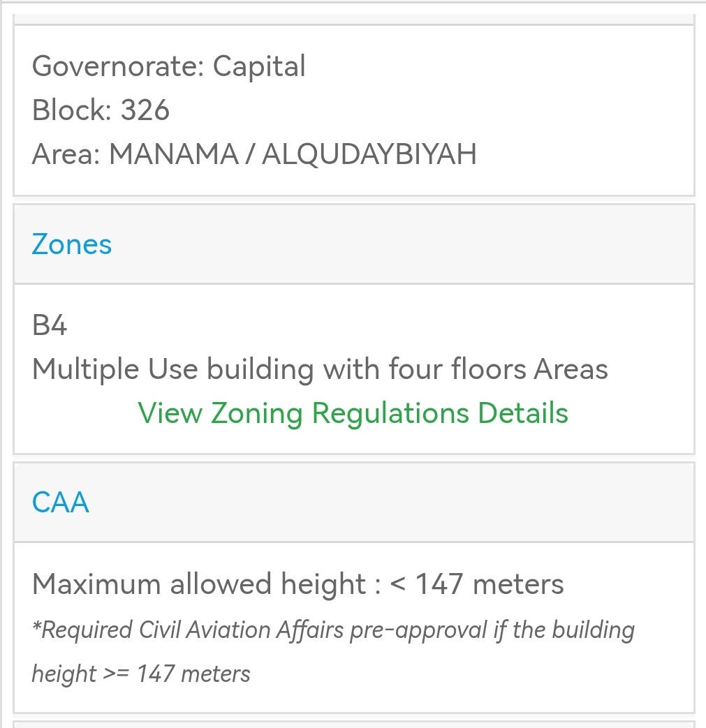
Task: Open the View Zoning Regulations Details link
Action: [353, 413]
